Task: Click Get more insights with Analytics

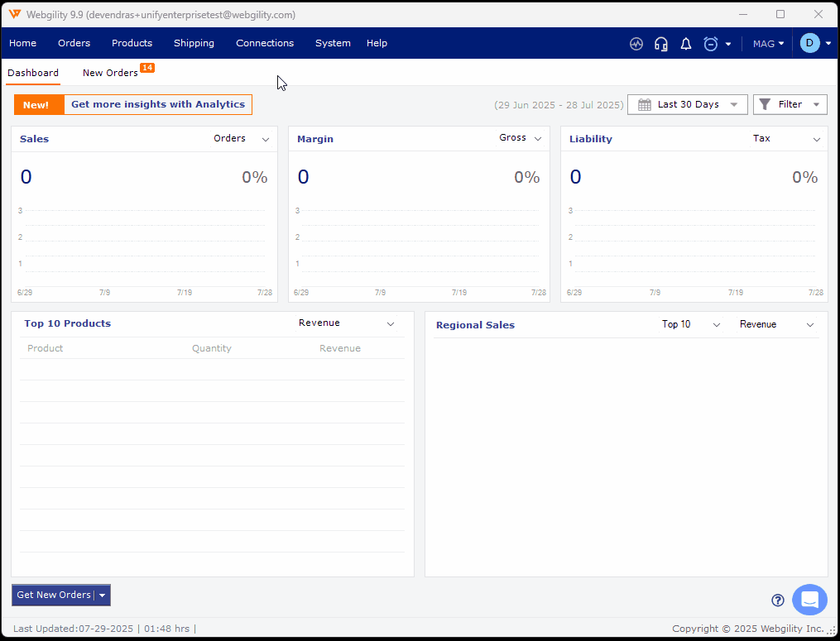Action: [157, 104]
